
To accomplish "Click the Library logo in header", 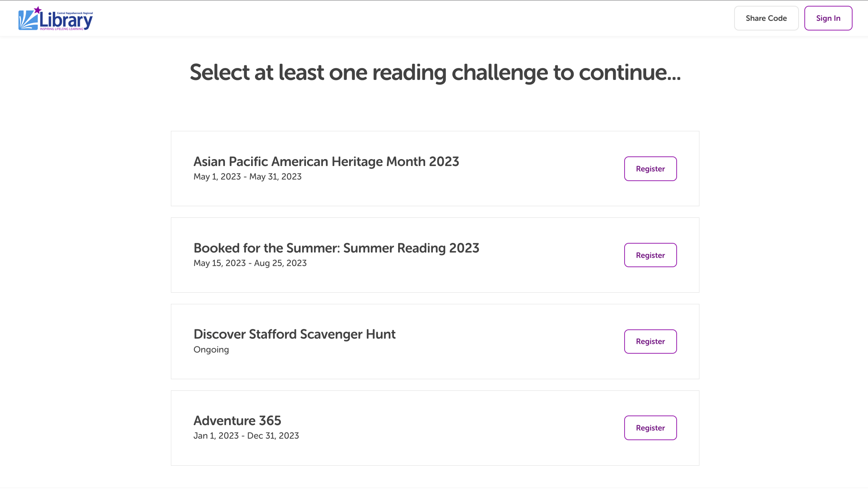I will (x=56, y=18).
